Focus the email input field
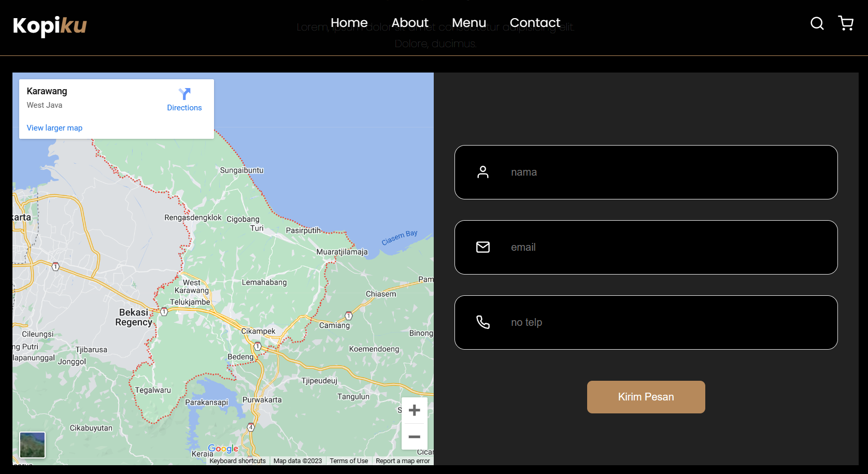868x474 pixels. coord(663,247)
